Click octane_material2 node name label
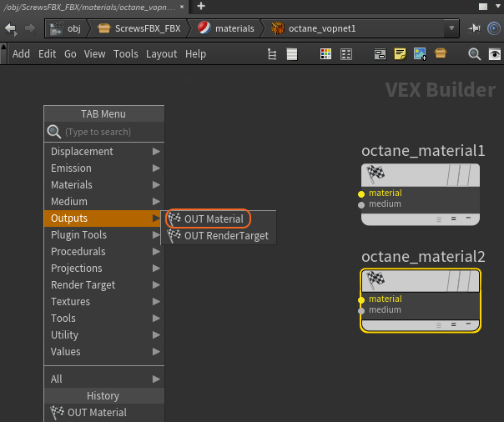The image size is (504, 422). pos(423,257)
